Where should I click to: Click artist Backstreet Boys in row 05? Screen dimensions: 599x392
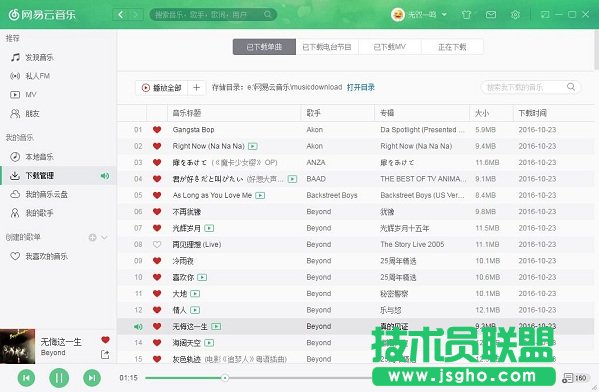332,195
